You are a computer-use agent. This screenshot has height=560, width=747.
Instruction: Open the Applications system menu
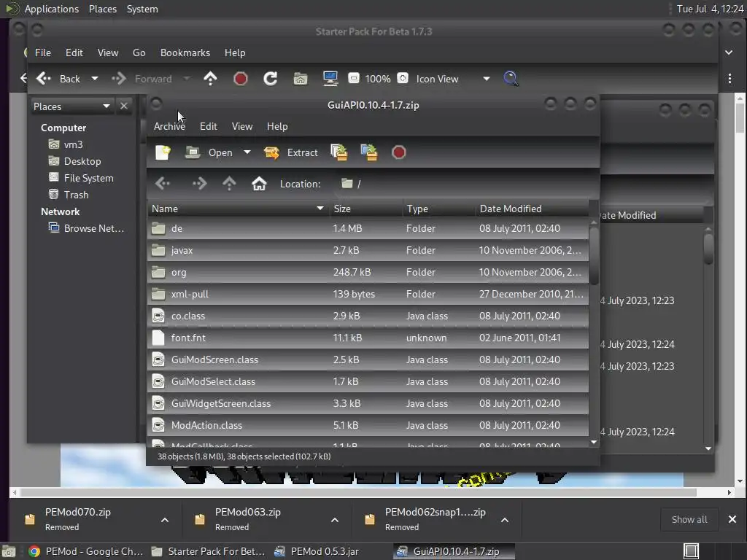(x=52, y=9)
